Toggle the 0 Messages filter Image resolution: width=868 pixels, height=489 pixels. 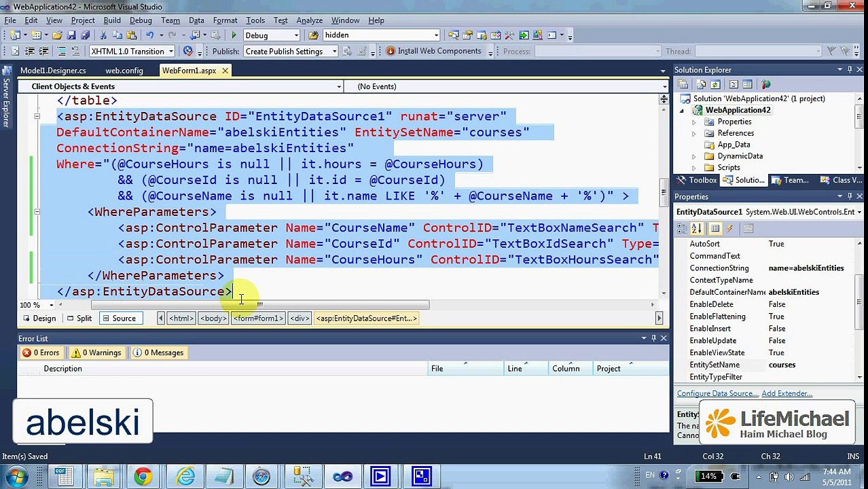(158, 352)
